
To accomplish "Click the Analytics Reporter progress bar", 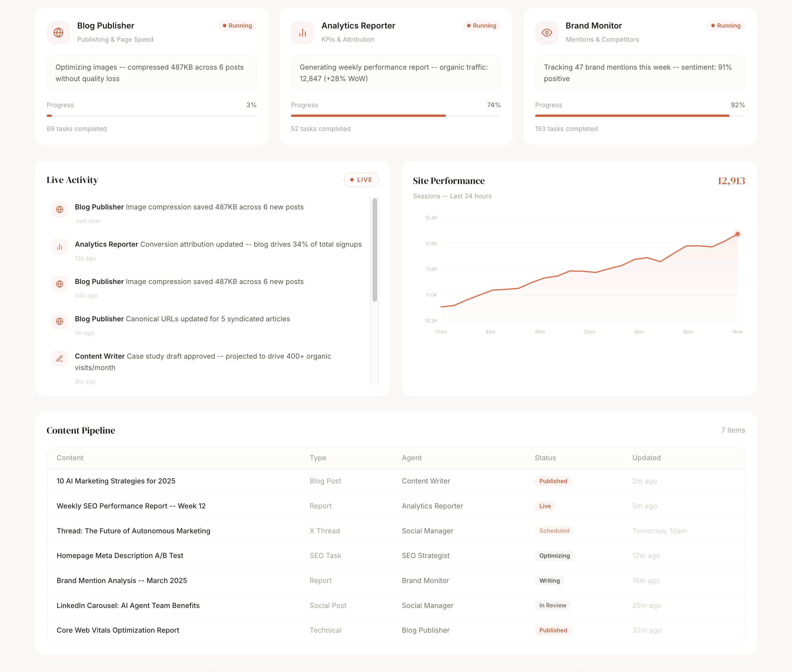I will pos(396,116).
